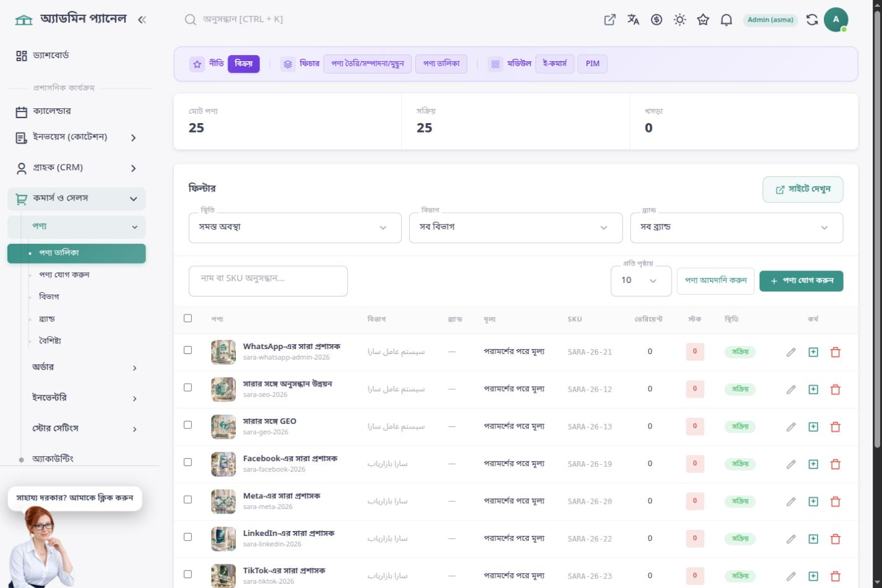Open external link icon in top bar
Screen dimensions: 882x588
(610, 20)
